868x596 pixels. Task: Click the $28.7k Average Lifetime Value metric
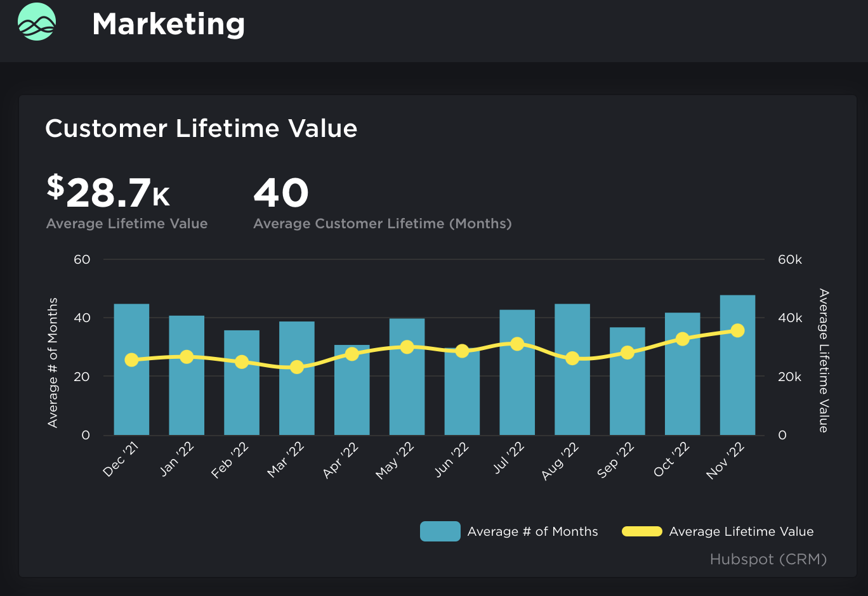(x=108, y=193)
